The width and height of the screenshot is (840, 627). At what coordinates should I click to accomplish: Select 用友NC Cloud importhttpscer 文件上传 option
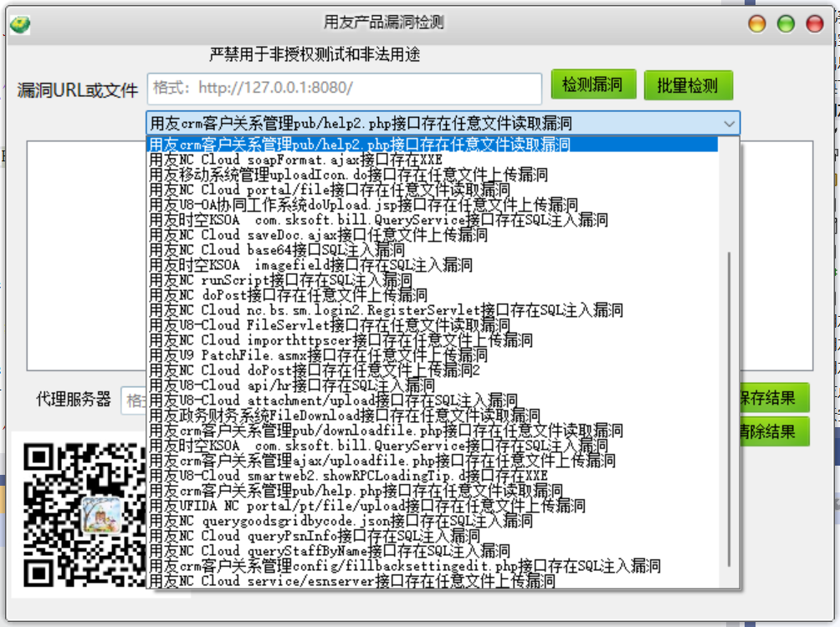(433, 340)
